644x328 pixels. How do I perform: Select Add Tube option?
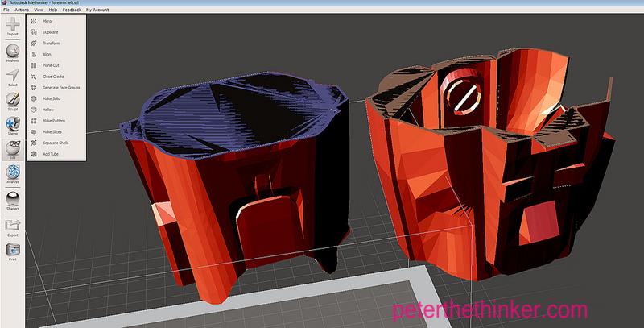pos(56,154)
